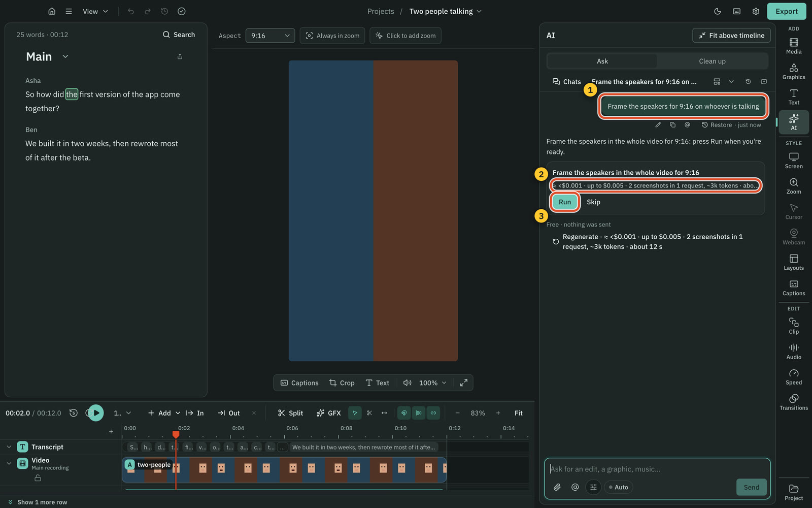The width and height of the screenshot is (812, 508).
Task: Open the Text panel in sidebar
Action: pyautogui.click(x=794, y=97)
